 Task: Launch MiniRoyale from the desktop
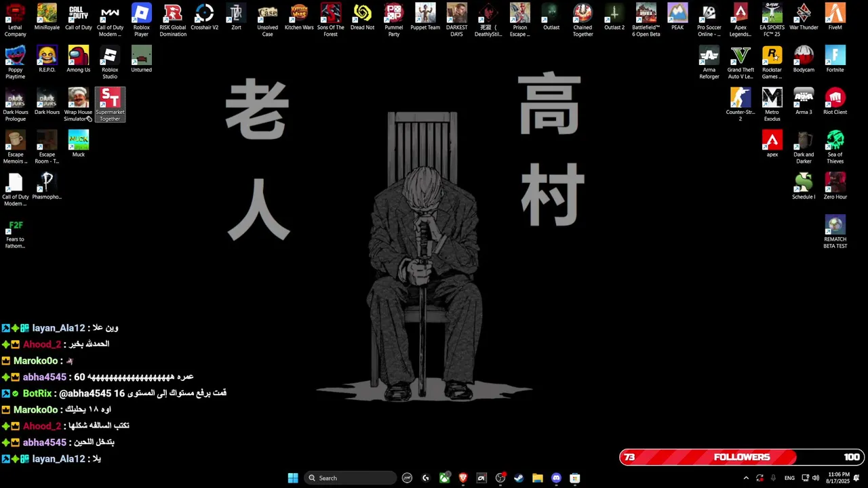click(47, 18)
